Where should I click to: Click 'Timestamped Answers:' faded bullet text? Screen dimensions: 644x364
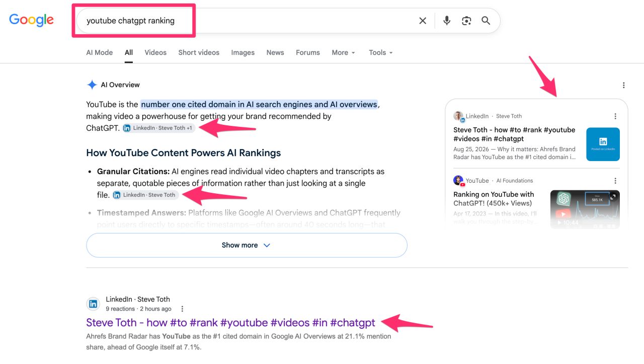click(x=141, y=212)
